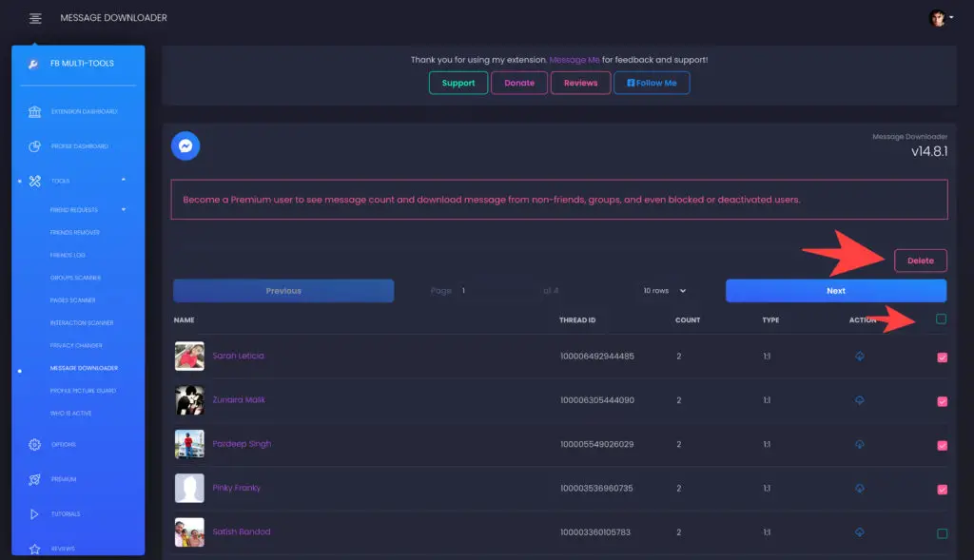Follow the Message Me link
Viewport: 974px width, 560px height.
(x=575, y=60)
